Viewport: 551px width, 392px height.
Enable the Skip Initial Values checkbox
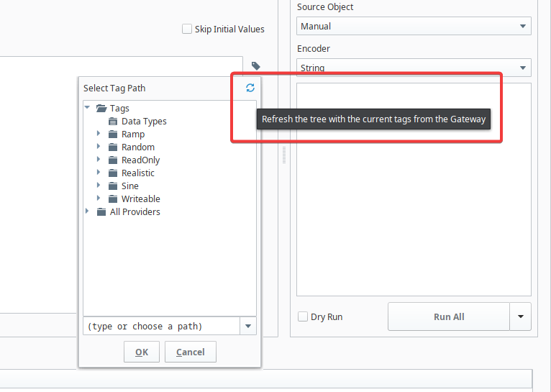click(187, 29)
